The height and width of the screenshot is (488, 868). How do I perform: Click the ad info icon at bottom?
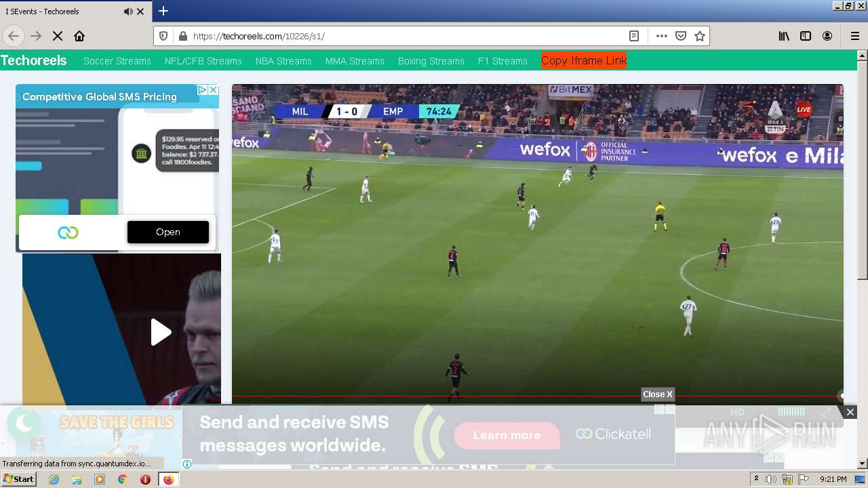187,464
